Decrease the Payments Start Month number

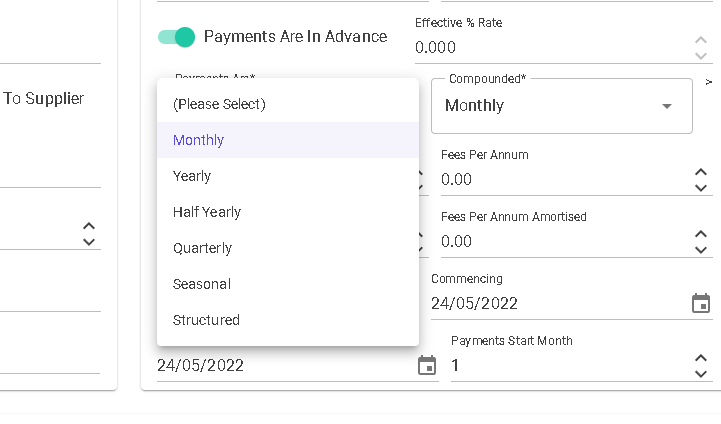coord(700,374)
